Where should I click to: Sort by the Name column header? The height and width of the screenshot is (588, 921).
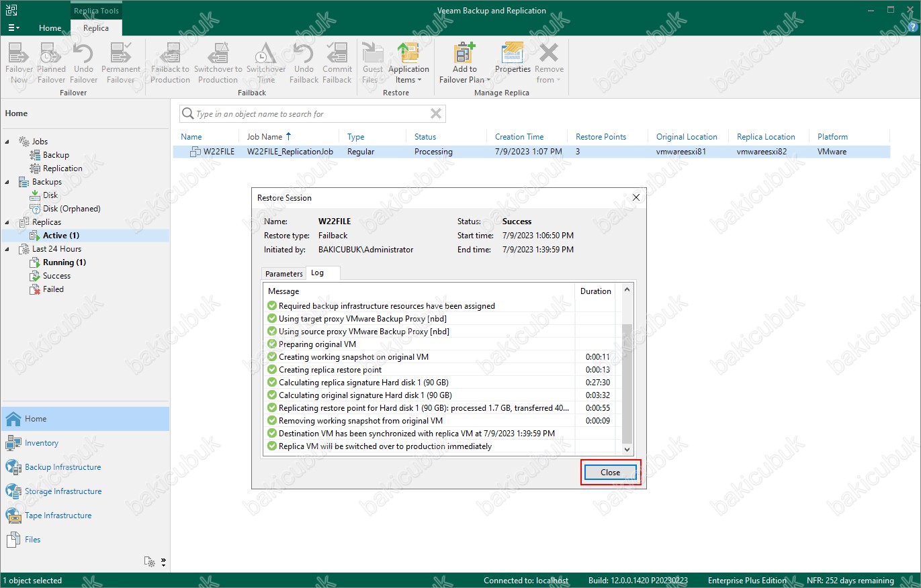(191, 137)
